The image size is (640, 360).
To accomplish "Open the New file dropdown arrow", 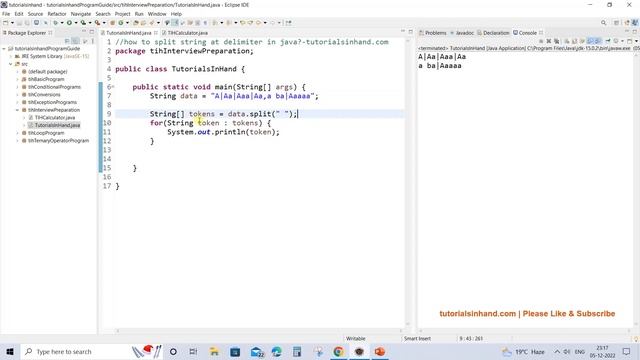I will 12,23.
